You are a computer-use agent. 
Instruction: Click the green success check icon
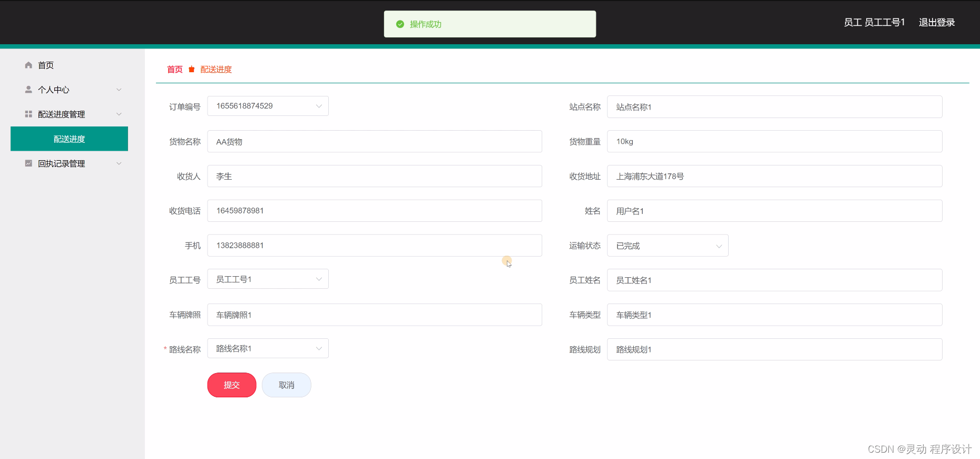coord(400,24)
